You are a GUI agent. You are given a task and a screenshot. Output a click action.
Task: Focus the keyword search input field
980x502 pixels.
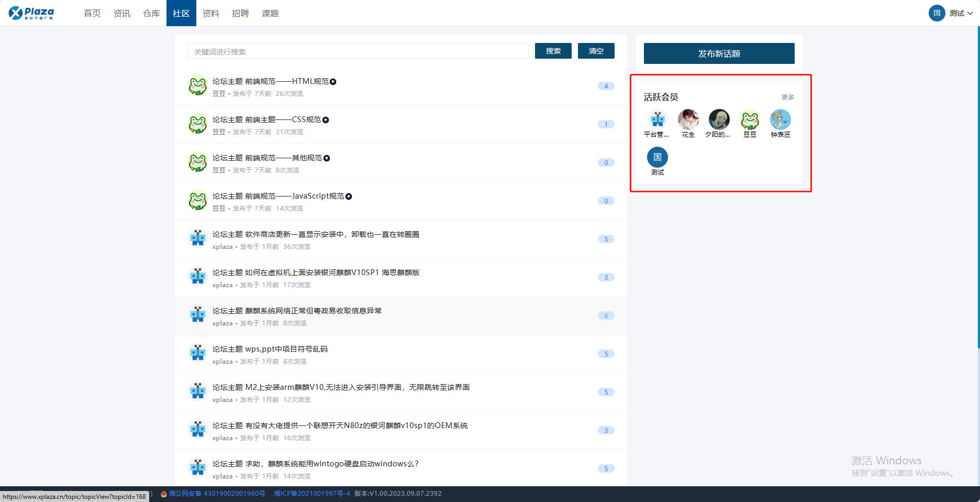point(358,51)
